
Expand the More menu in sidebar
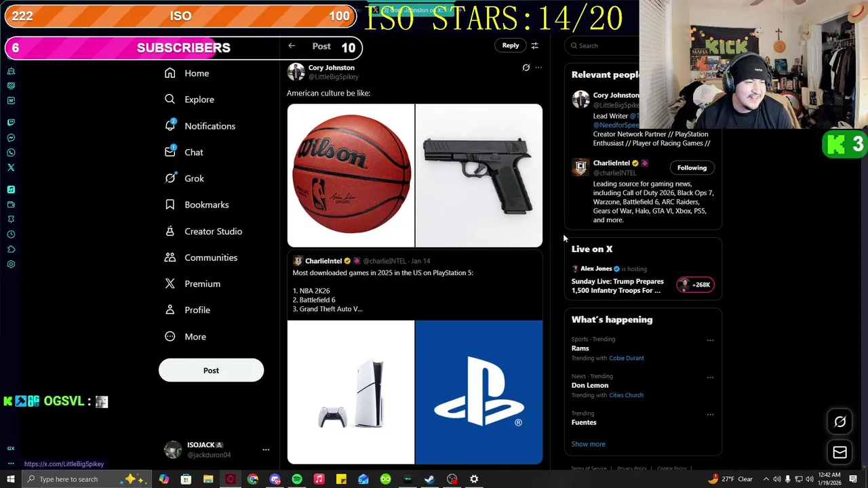point(186,336)
